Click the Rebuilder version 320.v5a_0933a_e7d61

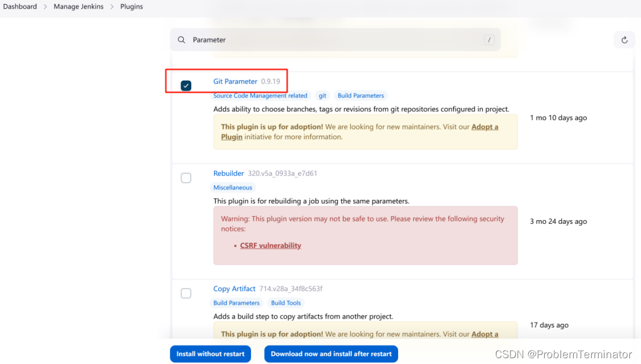click(282, 173)
